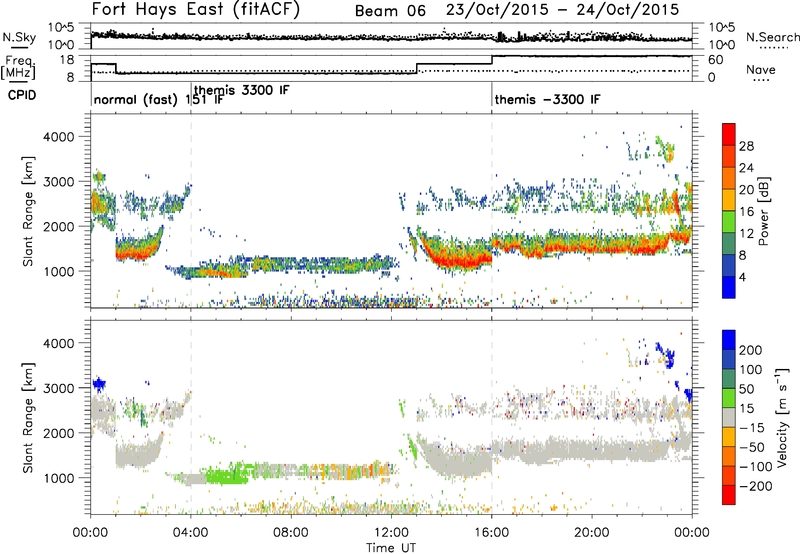Click the '28' tick on Power color bar
The height and width of the screenshot is (554, 800).
(746, 146)
